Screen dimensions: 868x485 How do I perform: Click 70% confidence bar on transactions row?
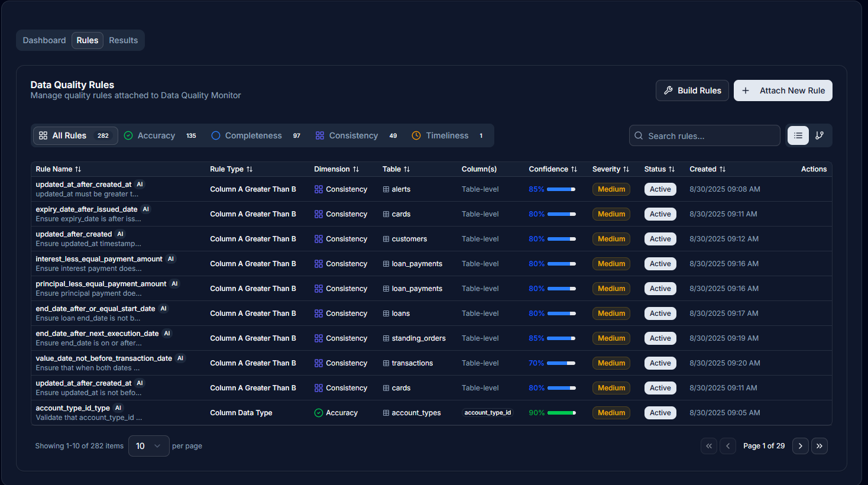(561, 363)
